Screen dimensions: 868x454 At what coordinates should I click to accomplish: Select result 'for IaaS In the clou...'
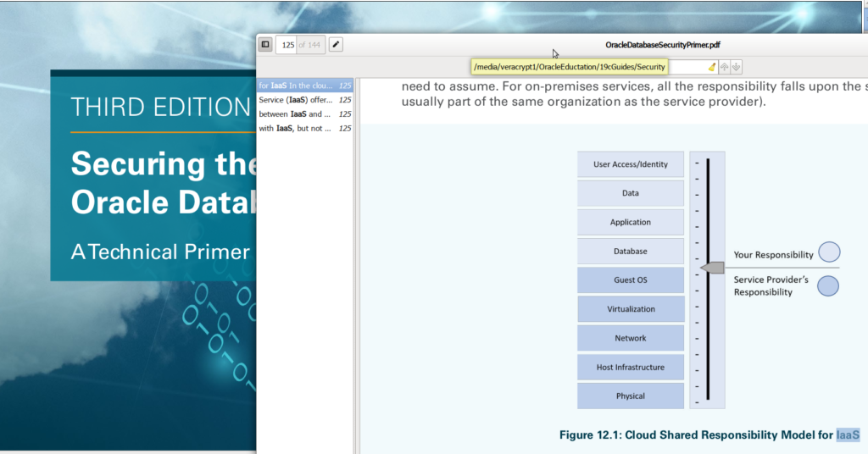[305, 86]
